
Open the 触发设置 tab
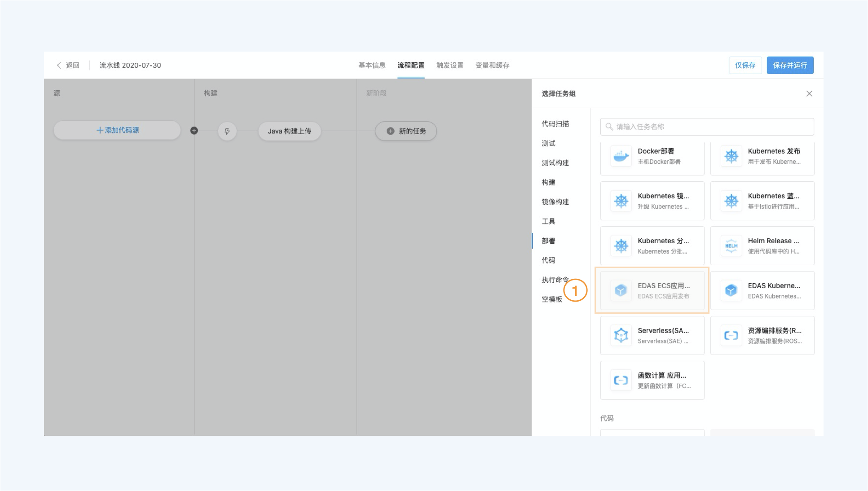(x=450, y=65)
